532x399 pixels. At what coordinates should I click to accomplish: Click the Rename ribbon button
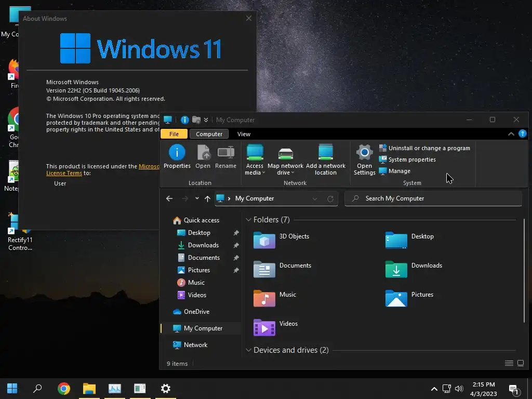(225, 156)
